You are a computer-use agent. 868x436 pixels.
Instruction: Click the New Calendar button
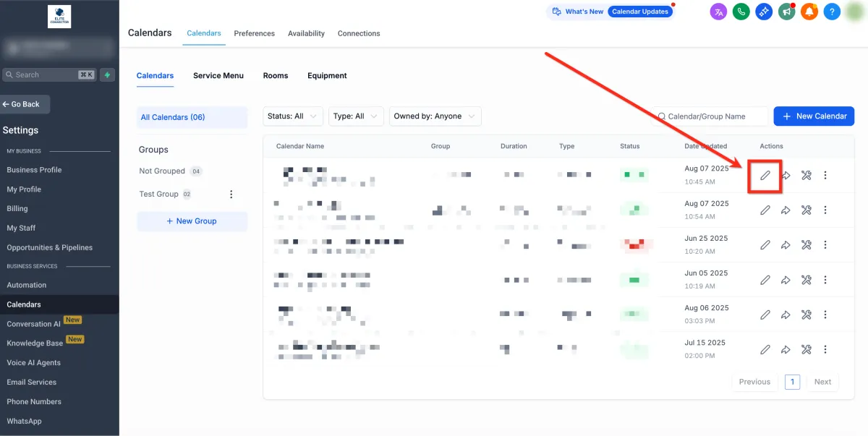814,116
